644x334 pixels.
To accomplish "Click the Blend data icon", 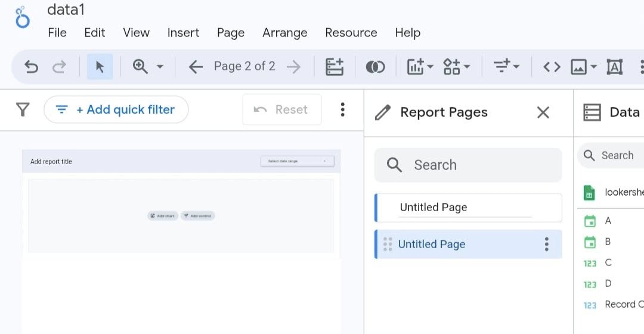I will point(375,67).
